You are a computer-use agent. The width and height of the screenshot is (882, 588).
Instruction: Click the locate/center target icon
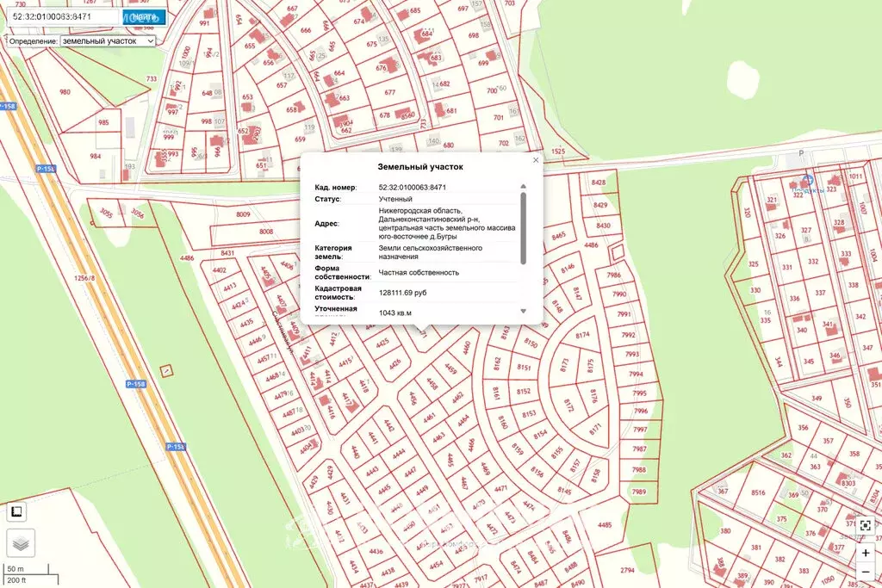coord(865,525)
